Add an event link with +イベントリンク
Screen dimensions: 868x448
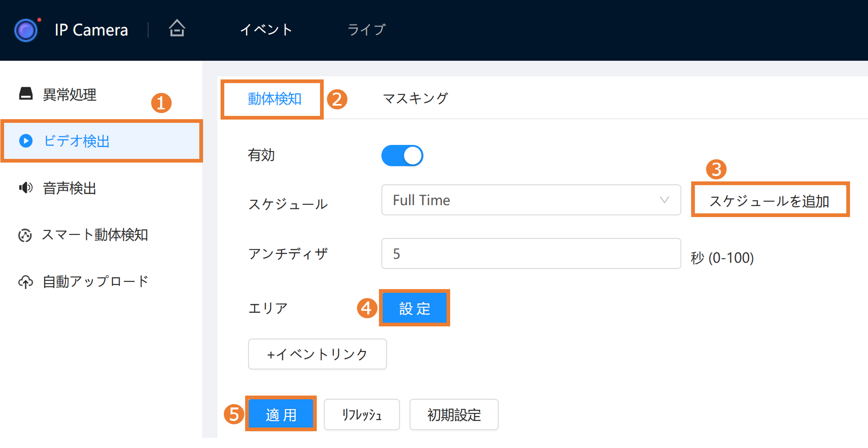point(317,354)
